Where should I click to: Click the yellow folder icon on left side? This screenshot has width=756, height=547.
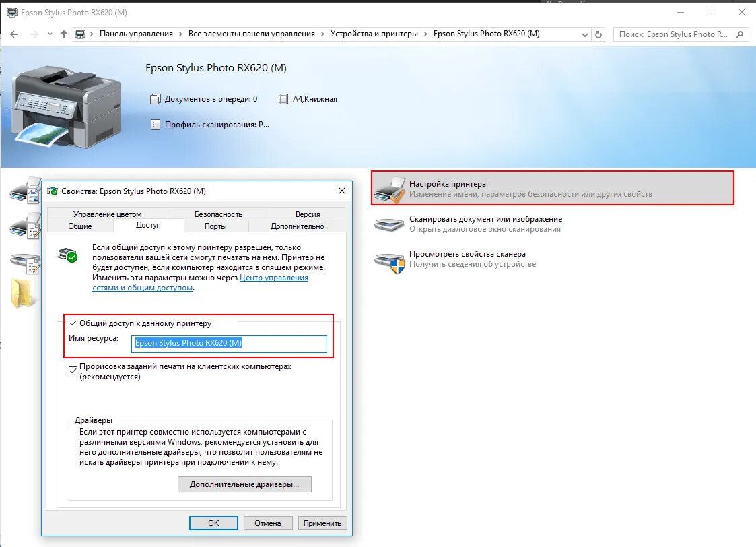(x=22, y=293)
